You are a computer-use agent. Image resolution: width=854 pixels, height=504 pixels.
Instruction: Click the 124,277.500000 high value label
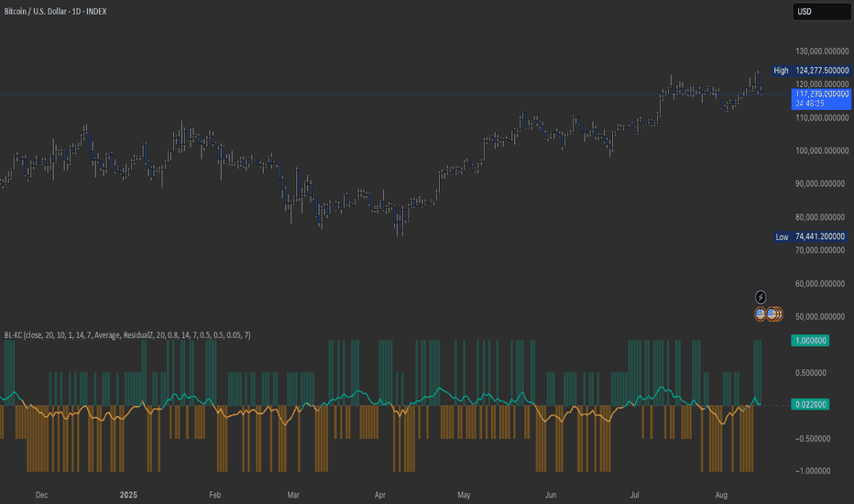pyautogui.click(x=821, y=71)
